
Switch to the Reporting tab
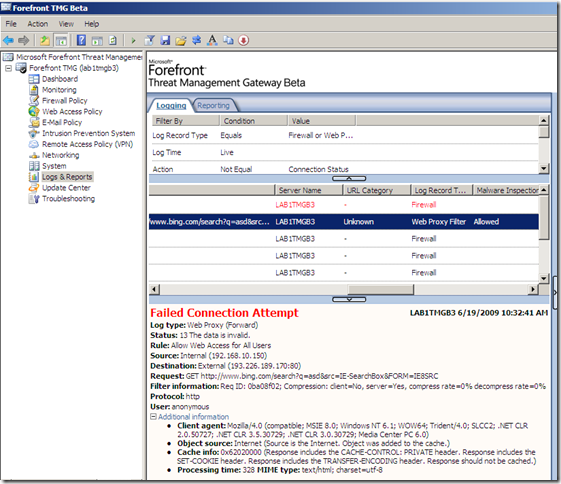(x=213, y=106)
